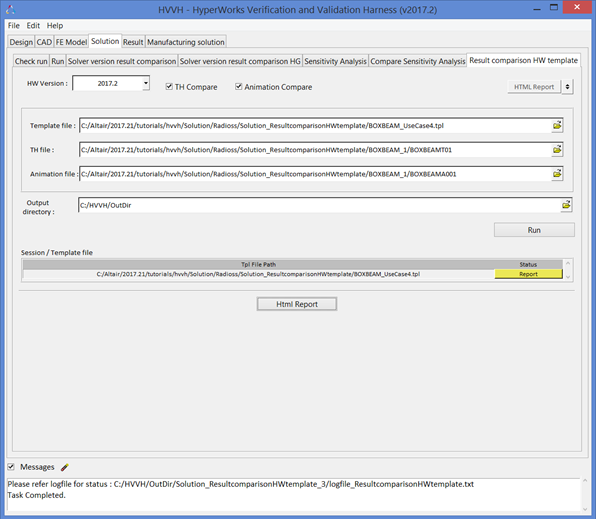This screenshot has height=519, width=596.
Task: Uncheck the Messages checkbox
Action: pos(11,467)
